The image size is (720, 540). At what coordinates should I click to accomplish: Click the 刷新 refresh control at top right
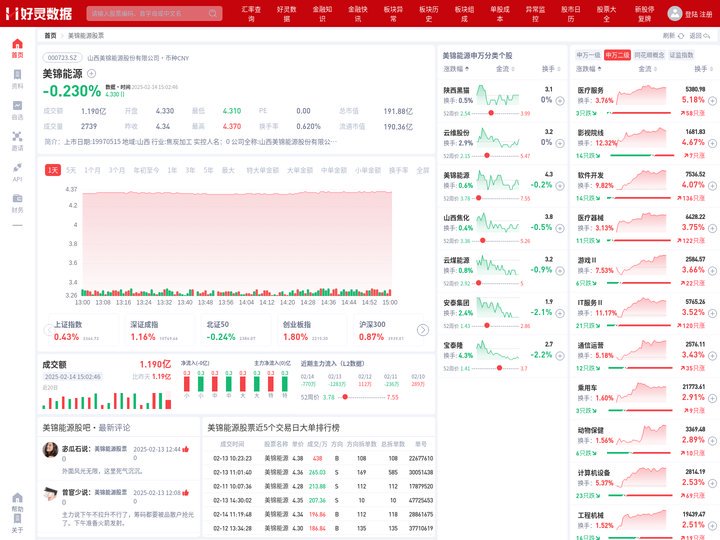pyautogui.click(x=673, y=35)
